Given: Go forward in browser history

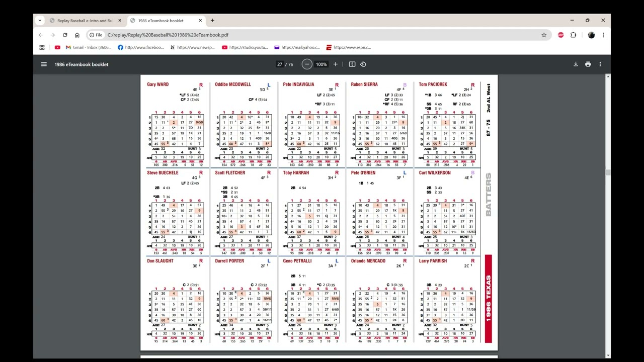Looking at the screenshot, I should point(53,35).
